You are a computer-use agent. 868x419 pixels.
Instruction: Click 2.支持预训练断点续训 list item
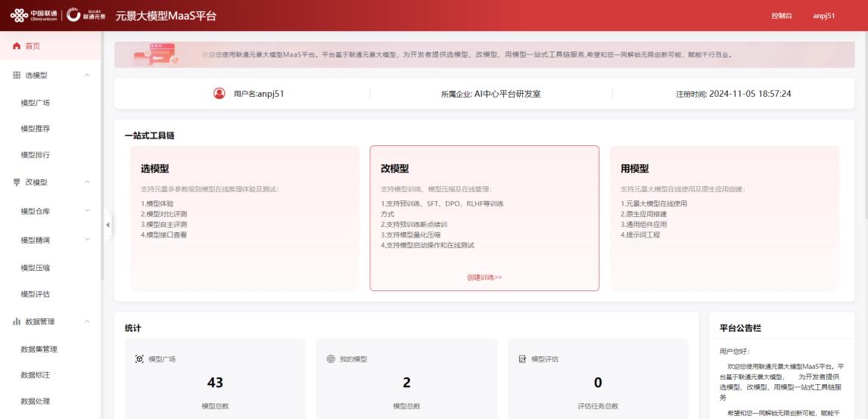[414, 225]
